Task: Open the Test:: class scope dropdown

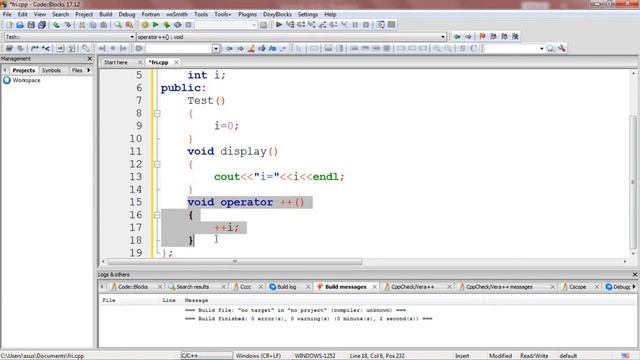Action: click(69, 37)
